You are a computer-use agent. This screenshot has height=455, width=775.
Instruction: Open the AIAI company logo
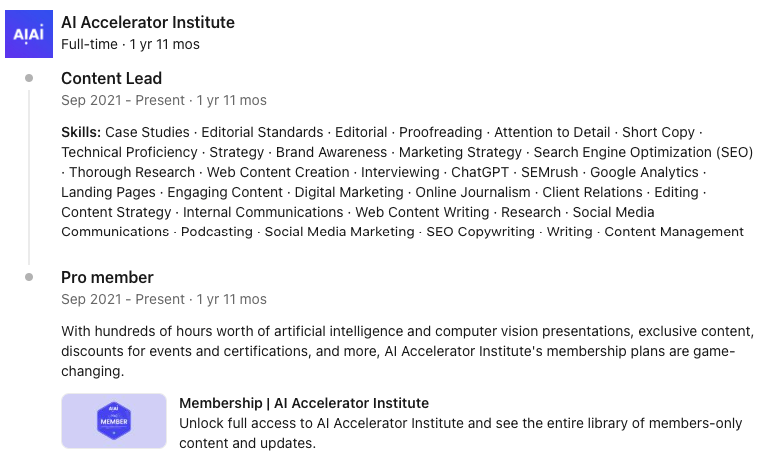29,34
